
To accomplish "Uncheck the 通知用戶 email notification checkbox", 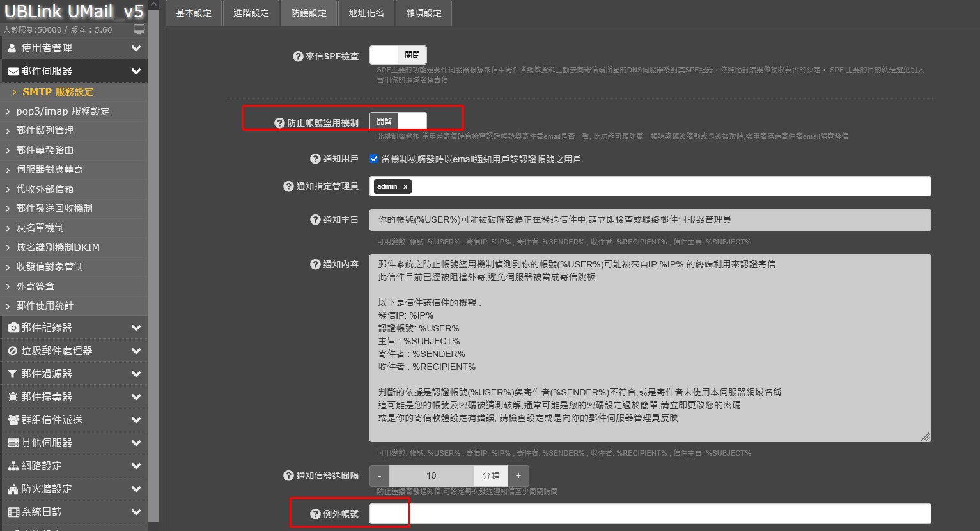I will 374,159.
